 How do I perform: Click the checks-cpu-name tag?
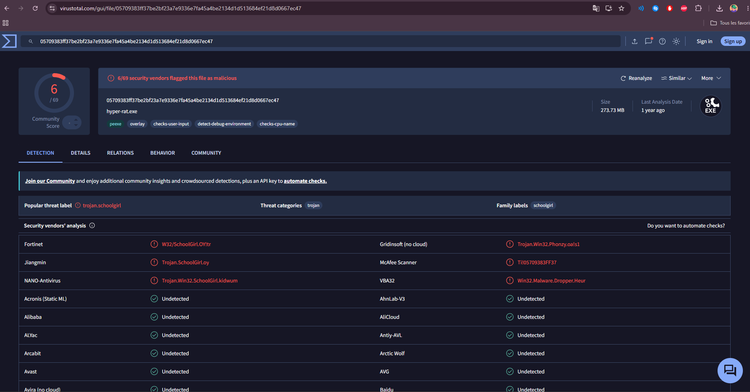(277, 124)
